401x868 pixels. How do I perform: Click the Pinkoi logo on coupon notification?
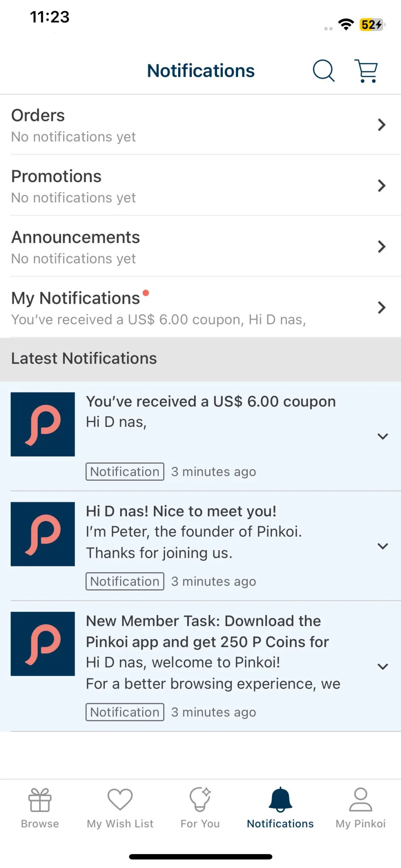(43, 424)
